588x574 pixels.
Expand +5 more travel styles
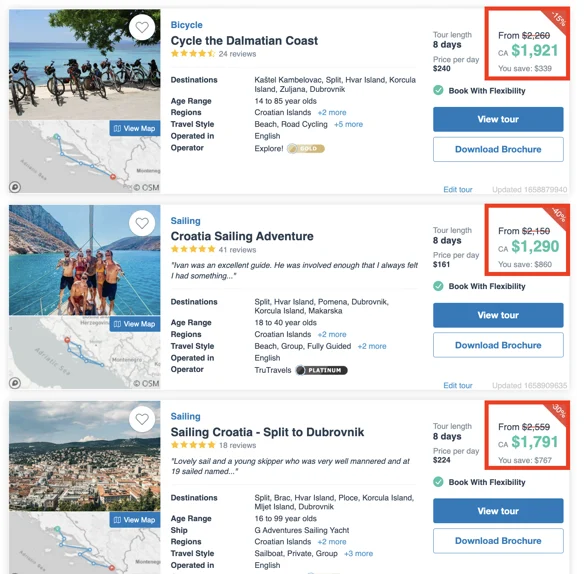[x=348, y=124]
